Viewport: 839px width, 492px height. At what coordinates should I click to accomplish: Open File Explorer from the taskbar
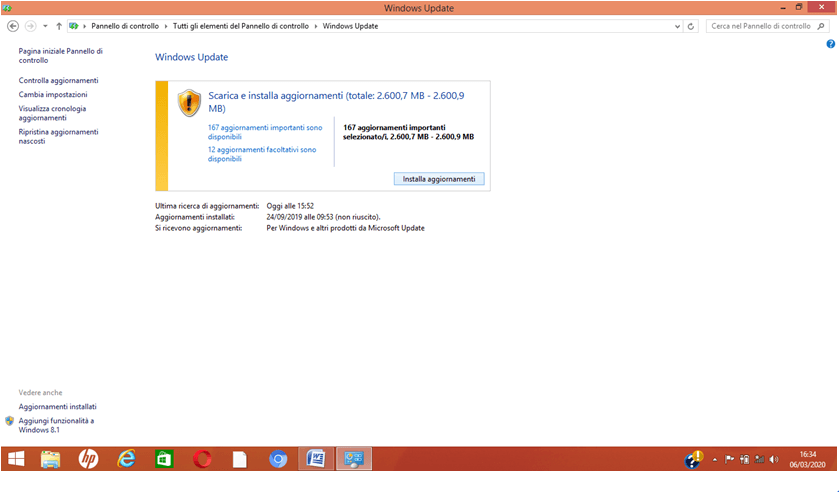tap(51, 459)
